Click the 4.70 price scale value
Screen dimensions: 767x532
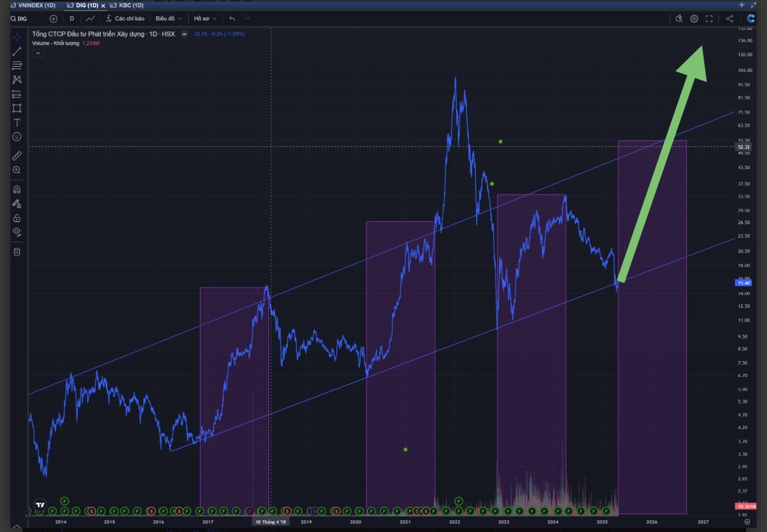743,415
